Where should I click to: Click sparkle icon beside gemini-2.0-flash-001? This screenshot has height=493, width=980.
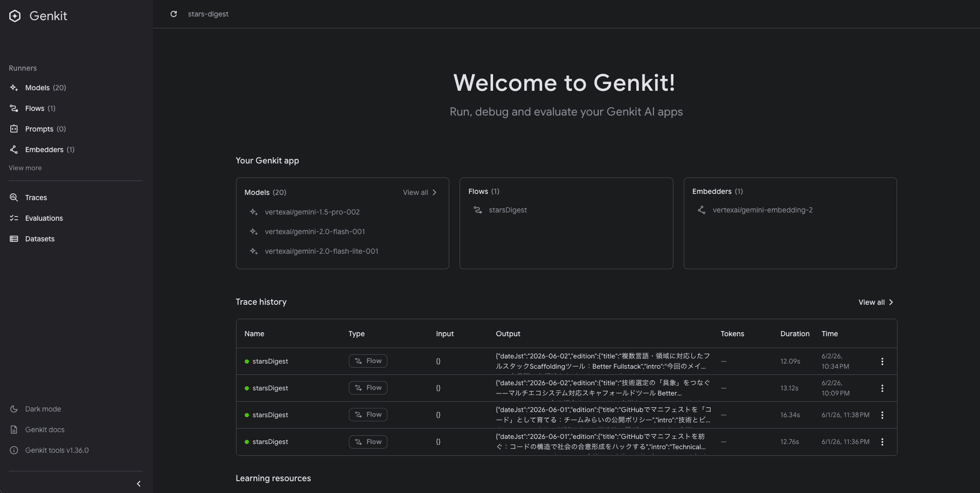[254, 232]
